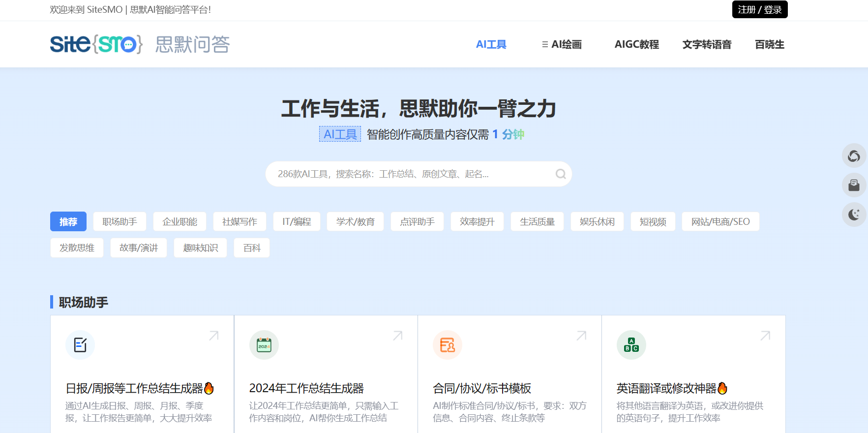The width and height of the screenshot is (868, 433).
Task: Switch to 短视频 category
Action: pyautogui.click(x=653, y=221)
